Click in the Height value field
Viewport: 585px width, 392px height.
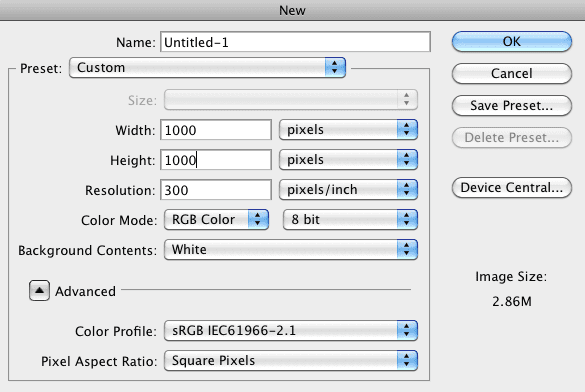point(216,160)
